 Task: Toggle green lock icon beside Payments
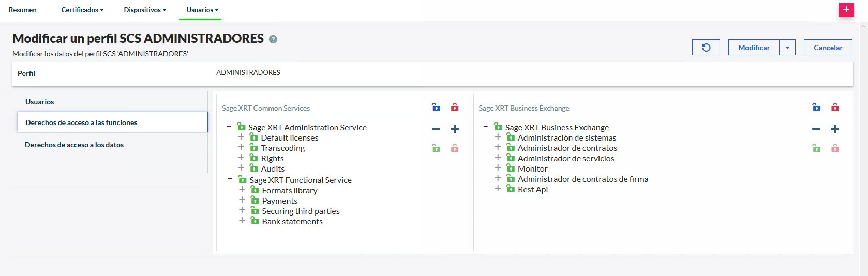255,201
